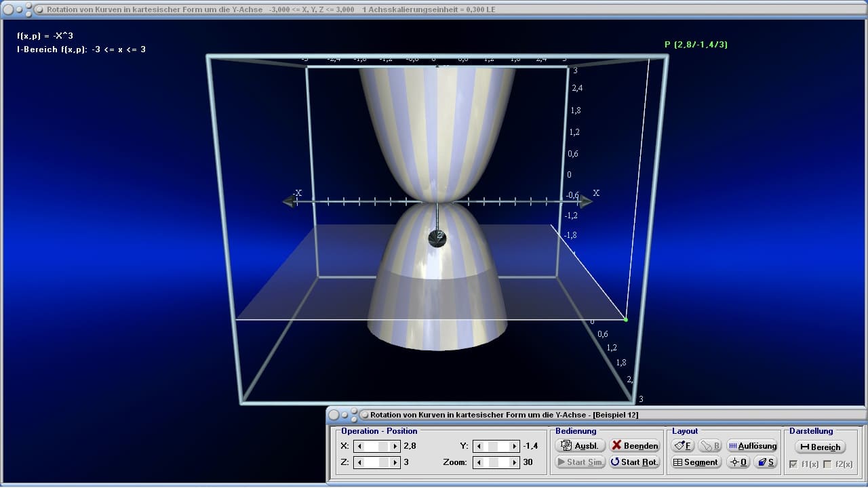Viewport: 868px width, 488px height.
Task: Click the leftmost round button of control panel
Action: click(334, 414)
